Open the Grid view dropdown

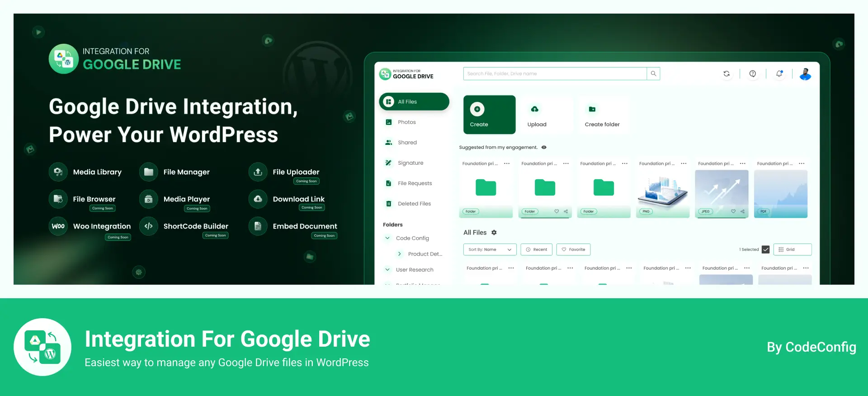point(793,249)
